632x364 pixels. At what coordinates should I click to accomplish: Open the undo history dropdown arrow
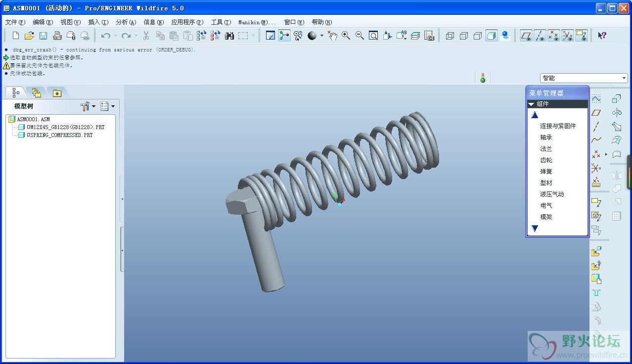tap(116, 36)
